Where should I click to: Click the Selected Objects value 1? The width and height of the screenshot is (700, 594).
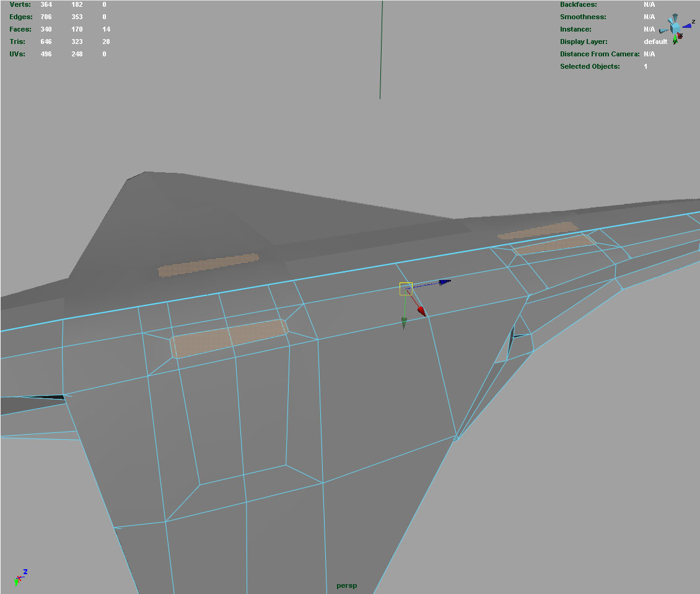pyautogui.click(x=645, y=67)
